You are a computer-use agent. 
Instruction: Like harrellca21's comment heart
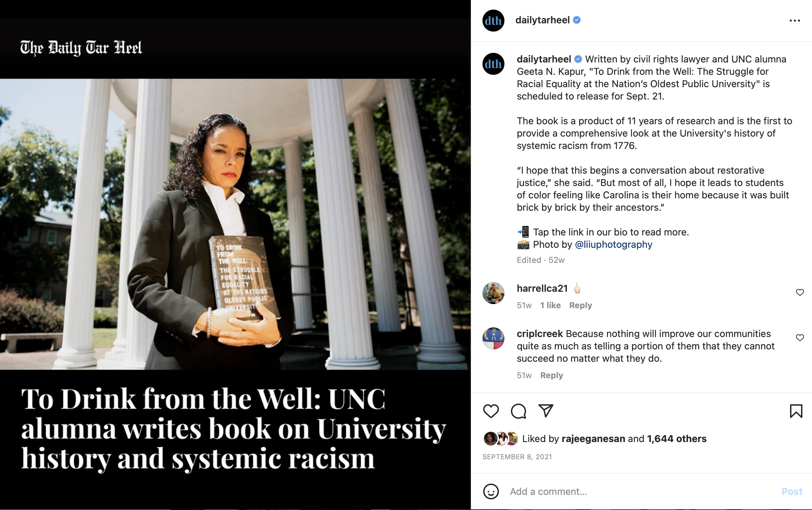(800, 292)
